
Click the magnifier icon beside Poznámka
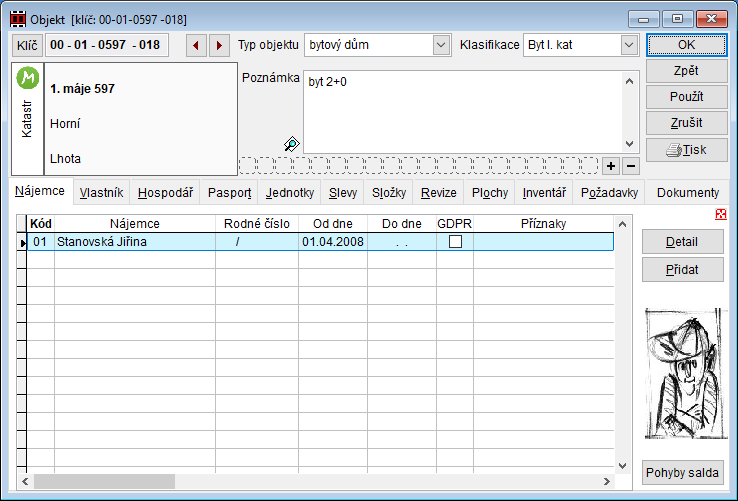[x=291, y=145]
